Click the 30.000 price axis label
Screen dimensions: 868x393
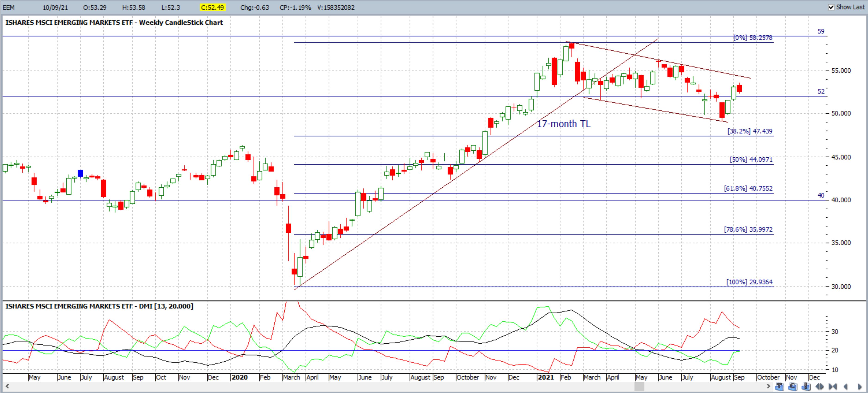pyautogui.click(x=841, y=286)
